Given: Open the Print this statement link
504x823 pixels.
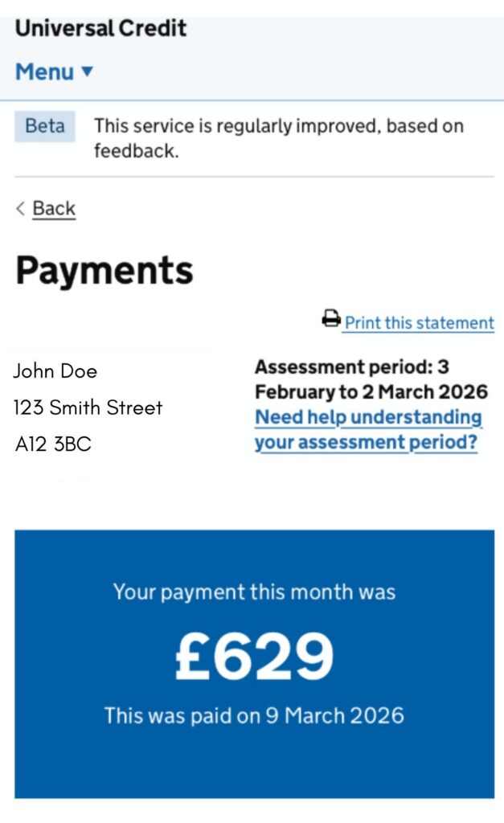Looking at the screenshot, I should click(x=420, y=322).
